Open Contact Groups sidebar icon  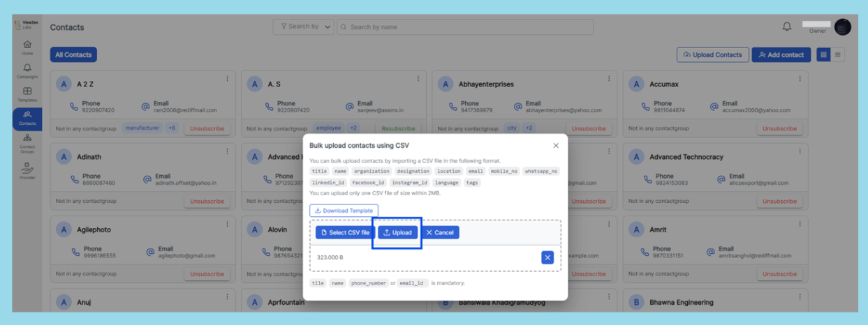coord(27,142)
